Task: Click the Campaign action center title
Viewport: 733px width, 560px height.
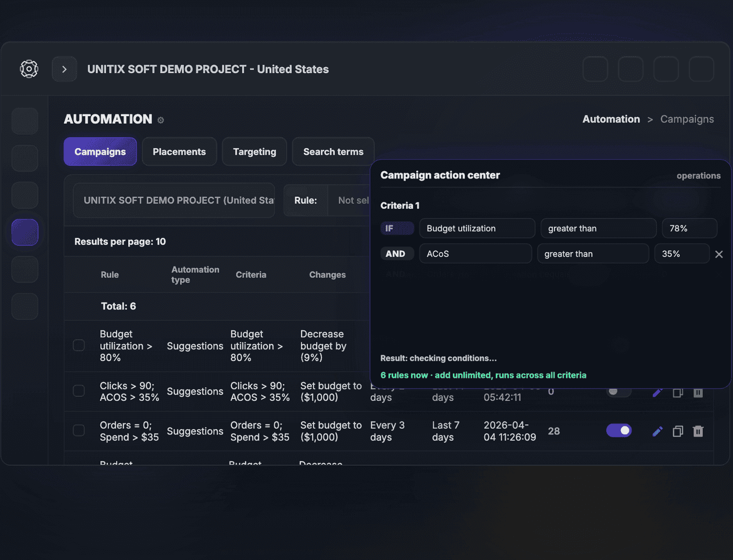Action: pyautogui.click(x=440, y=175)
